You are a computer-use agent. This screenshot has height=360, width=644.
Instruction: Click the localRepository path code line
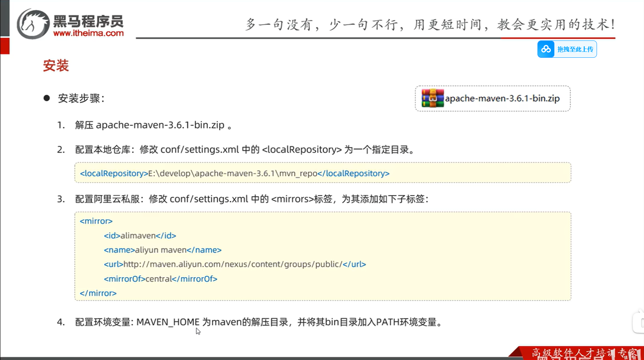coord(235,173)
